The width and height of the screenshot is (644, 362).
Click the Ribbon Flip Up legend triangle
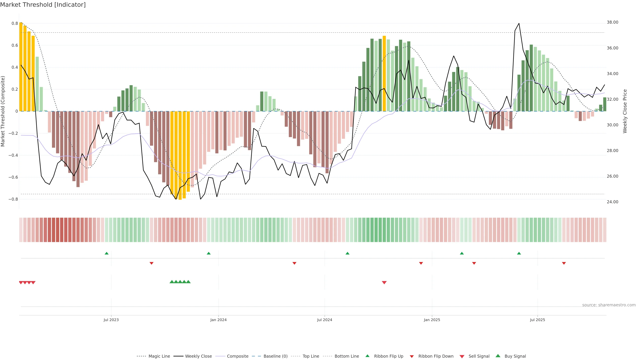click(367, 356)
